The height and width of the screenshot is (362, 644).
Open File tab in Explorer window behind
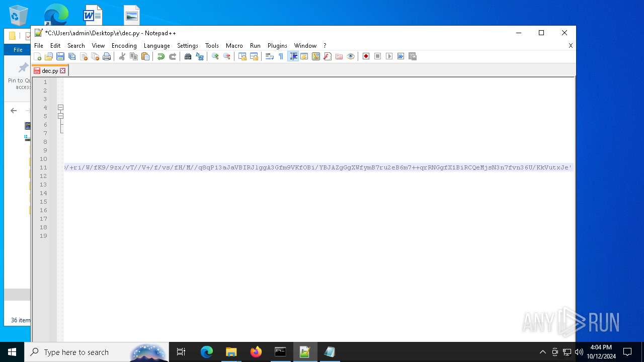pos(18,50)
